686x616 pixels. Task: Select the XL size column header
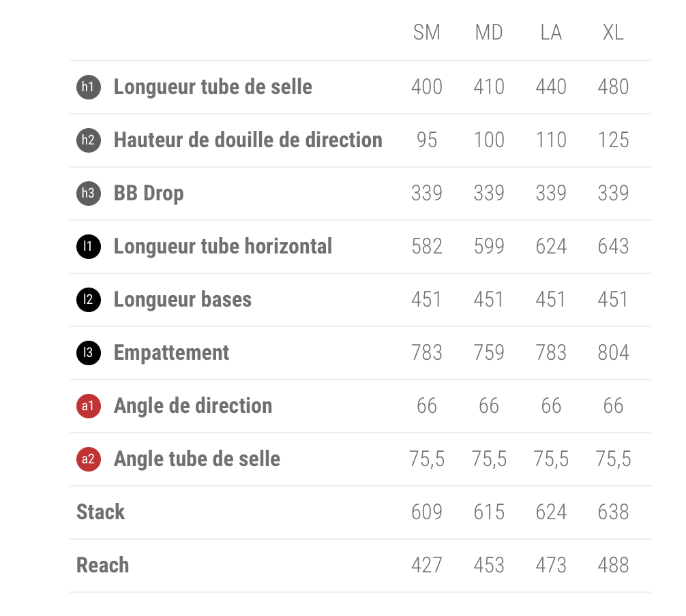(x=613, y=33)
